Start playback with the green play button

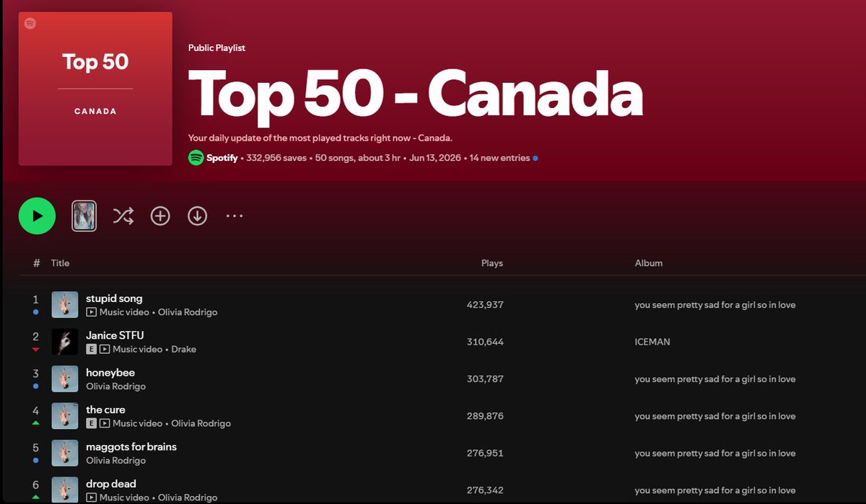[x=37, y=216]
